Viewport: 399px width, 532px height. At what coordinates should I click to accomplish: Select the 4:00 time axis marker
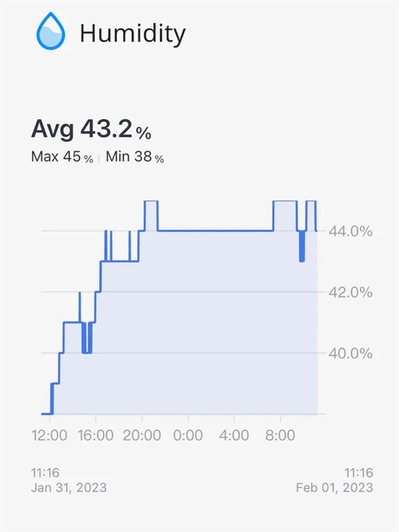tap(234, 435)
